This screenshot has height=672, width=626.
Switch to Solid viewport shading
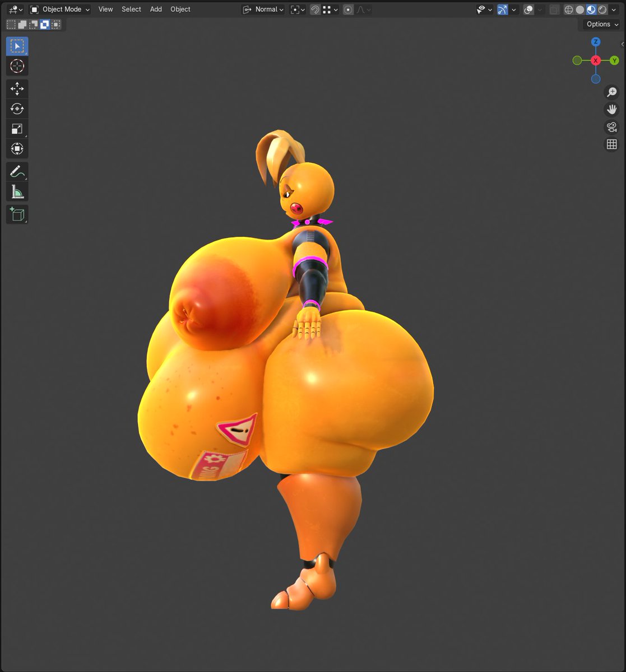[580, 10]
